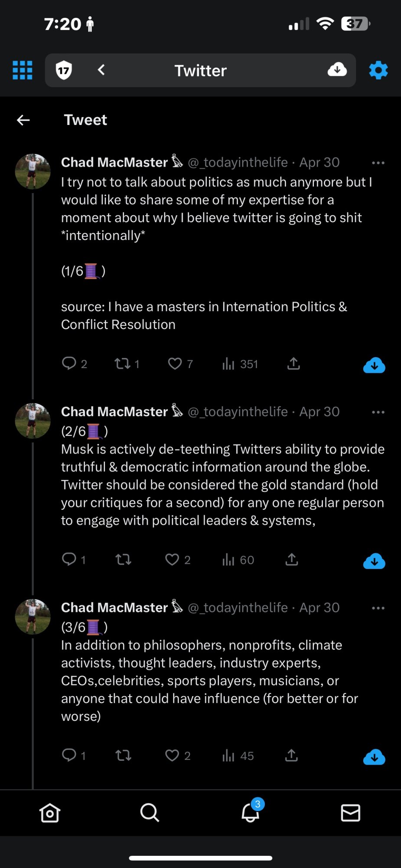Screen dimensions: 401x868
Task: Tap the shield tracker icon showing 17
Action: [x=64, y=70]
